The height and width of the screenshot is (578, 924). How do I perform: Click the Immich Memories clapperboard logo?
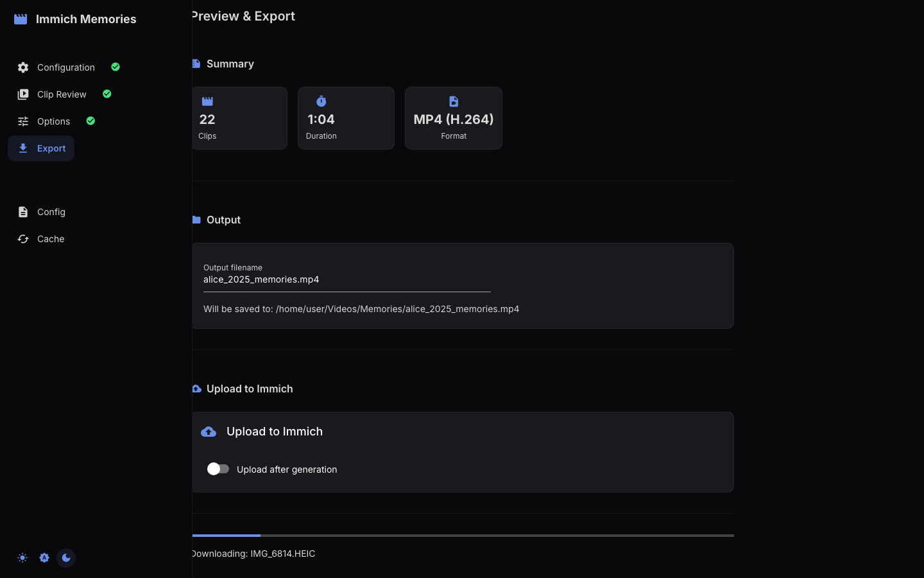[x=21, y=19]
